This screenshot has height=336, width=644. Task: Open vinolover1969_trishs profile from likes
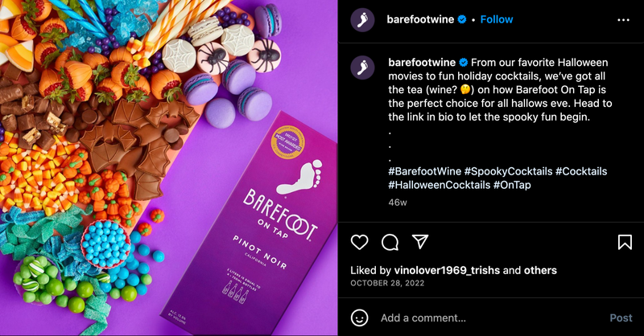click(x=447, y=270)
